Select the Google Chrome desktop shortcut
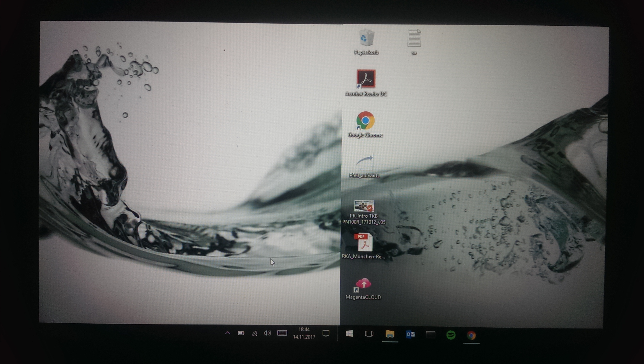This screenshot has height=364, width=644. (365, 121)
